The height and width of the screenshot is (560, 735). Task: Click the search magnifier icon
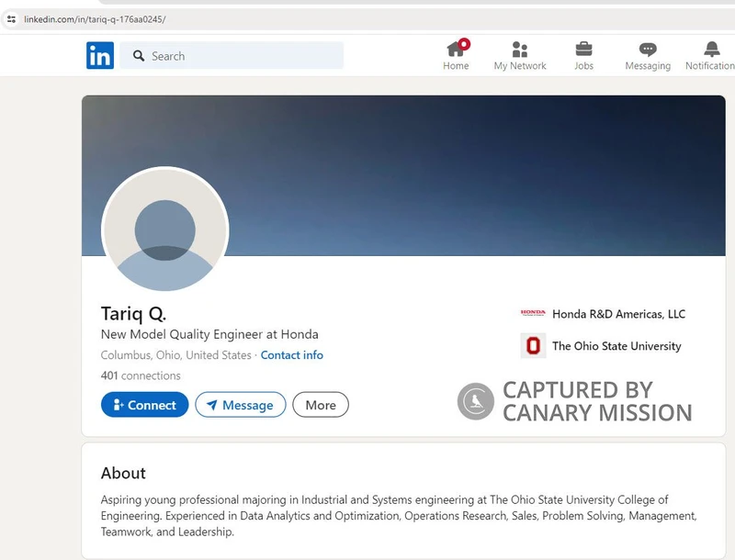pos(138,56)
